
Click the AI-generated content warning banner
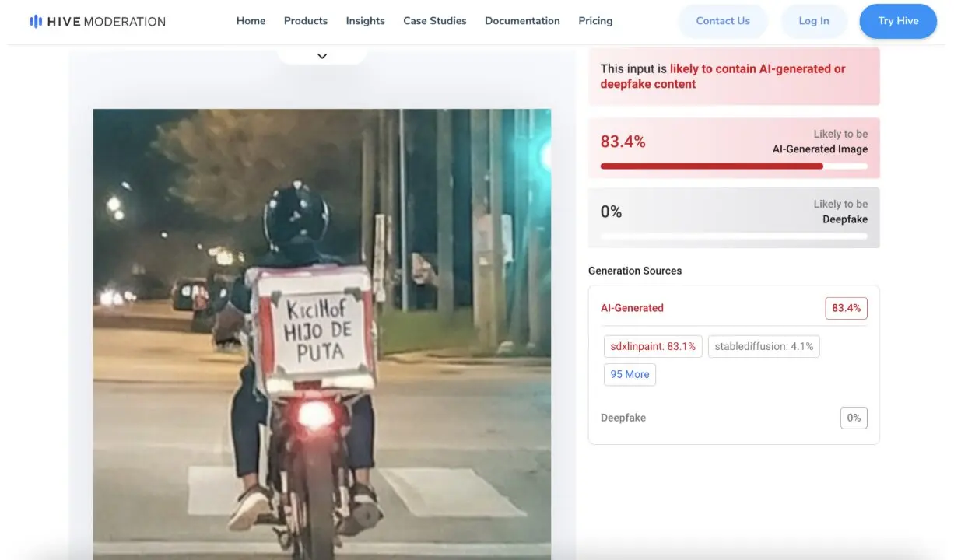(733, 76)
